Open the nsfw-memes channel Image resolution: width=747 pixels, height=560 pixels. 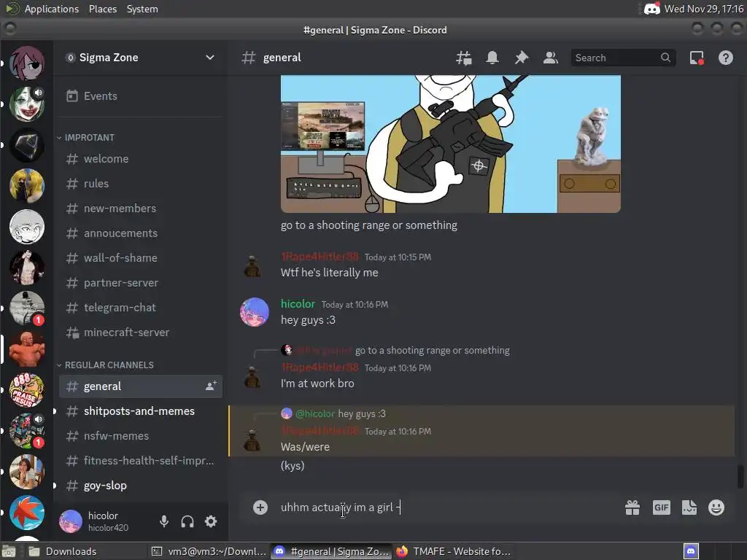(x=140, y=436)
